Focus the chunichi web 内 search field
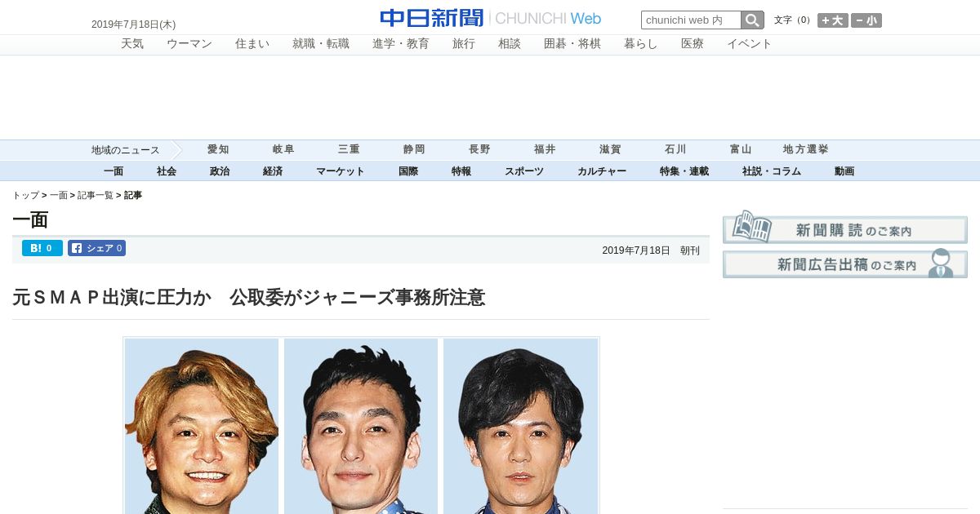Image resolution: width=980 pixels, height=514 pixels. pos(691,20)
